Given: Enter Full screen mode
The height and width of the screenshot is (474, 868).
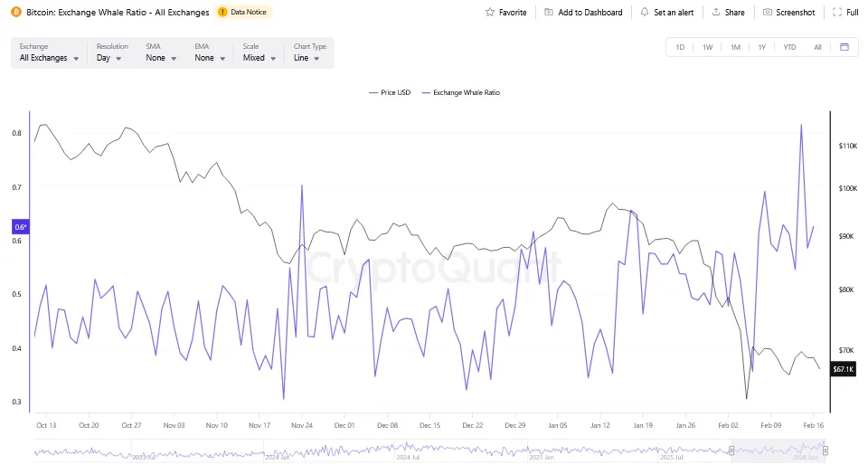Looking at the screenshot, I should click(x=838, y=13).
